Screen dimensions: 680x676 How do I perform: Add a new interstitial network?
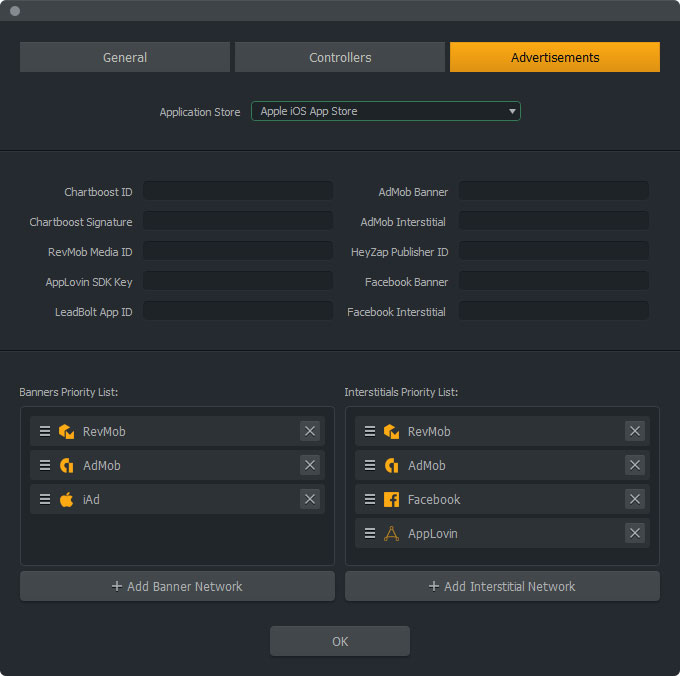coord(502,586)
